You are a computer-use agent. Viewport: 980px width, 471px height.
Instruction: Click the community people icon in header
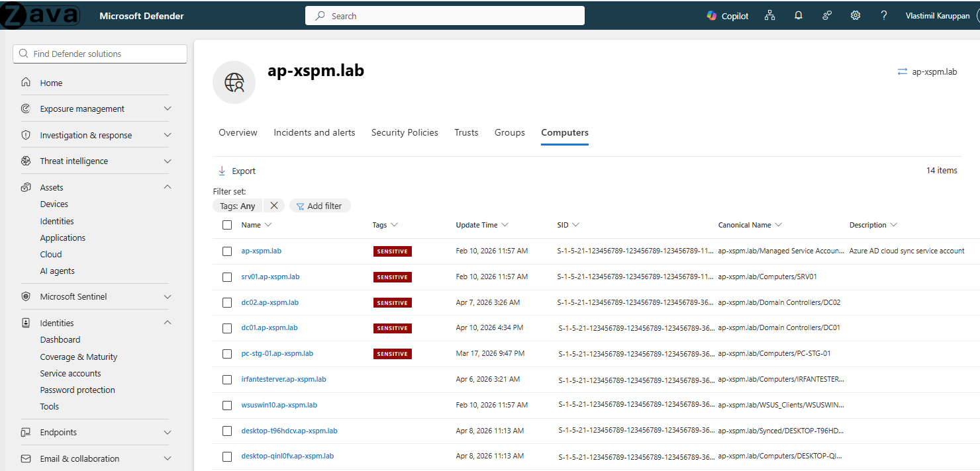pos(827,16)
